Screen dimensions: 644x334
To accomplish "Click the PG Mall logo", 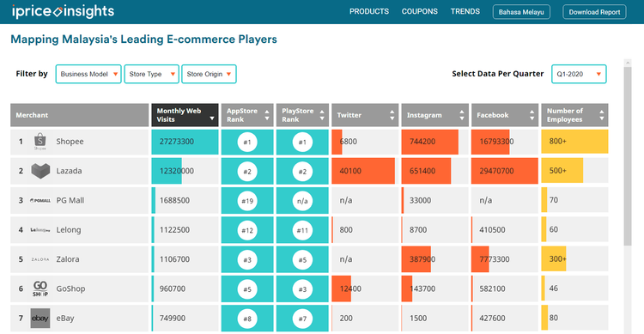I will 40,200.
